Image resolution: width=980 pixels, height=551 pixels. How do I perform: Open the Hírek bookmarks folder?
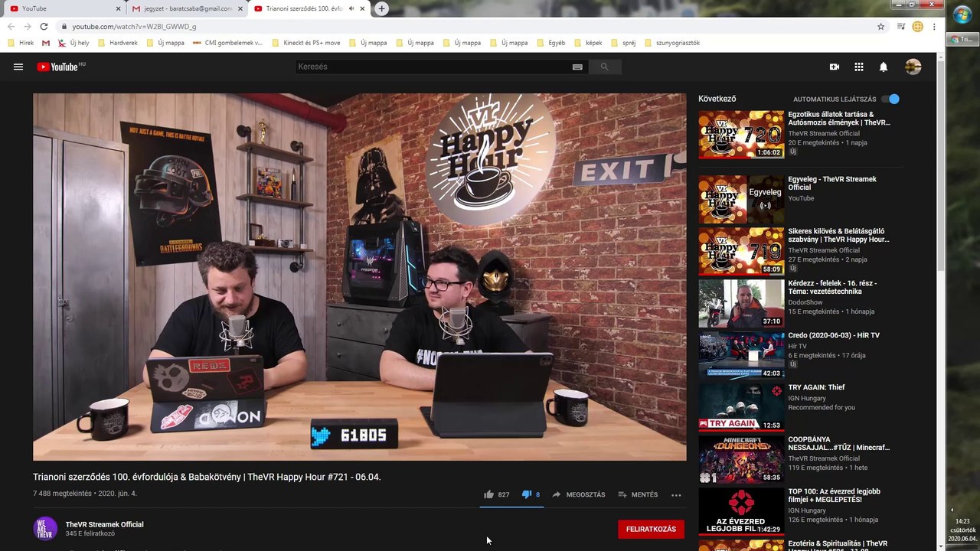21,43
